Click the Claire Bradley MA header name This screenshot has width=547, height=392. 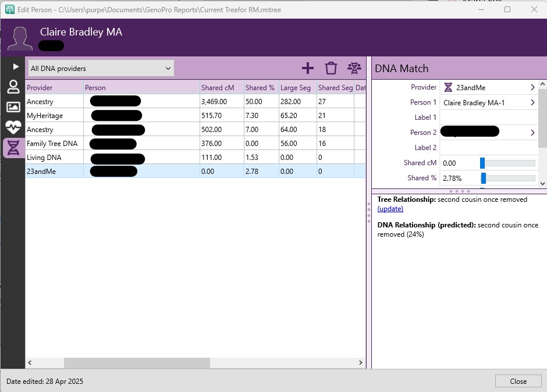tap(81, 32)
